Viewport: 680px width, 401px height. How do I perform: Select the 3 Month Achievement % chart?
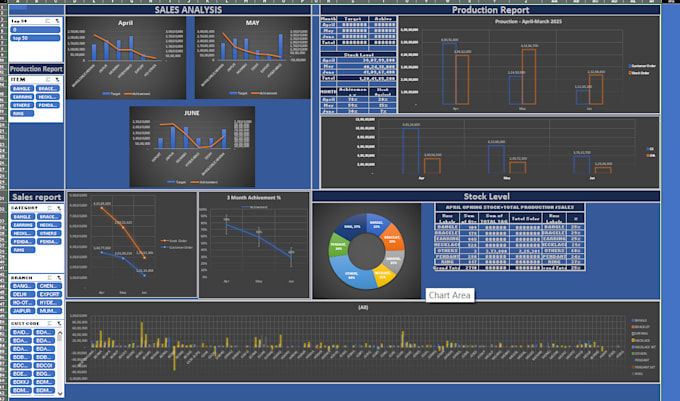click(x=254, y=245)
